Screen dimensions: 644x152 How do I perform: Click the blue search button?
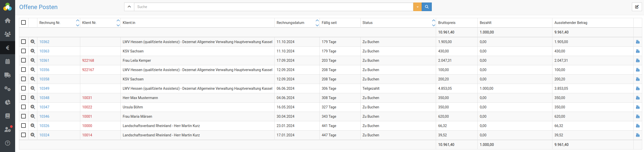[x=427, y=7]
